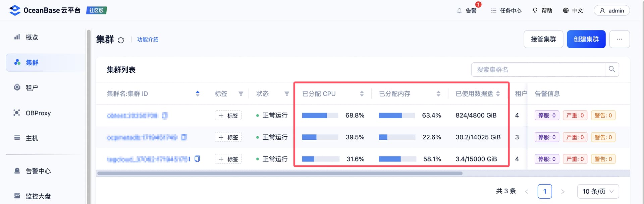Sort by 已分配内存 column
Screen dimensions: 644x204
[438, 94]
